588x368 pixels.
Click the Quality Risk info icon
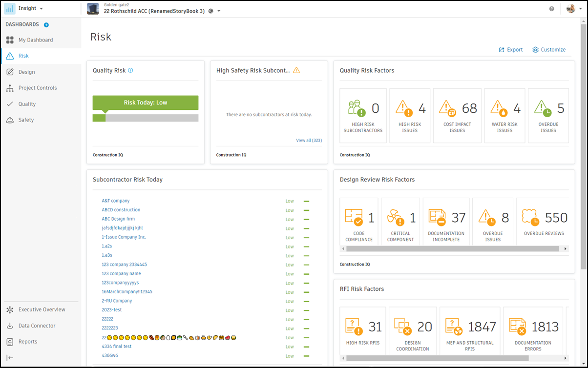pyautogui.click(x=130, y=70)
